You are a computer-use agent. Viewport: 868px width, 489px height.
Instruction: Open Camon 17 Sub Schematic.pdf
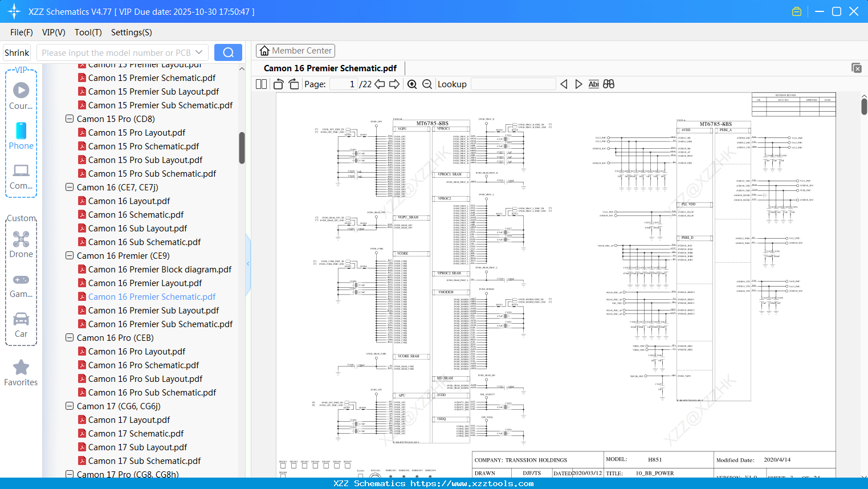[x=144, y=461]
